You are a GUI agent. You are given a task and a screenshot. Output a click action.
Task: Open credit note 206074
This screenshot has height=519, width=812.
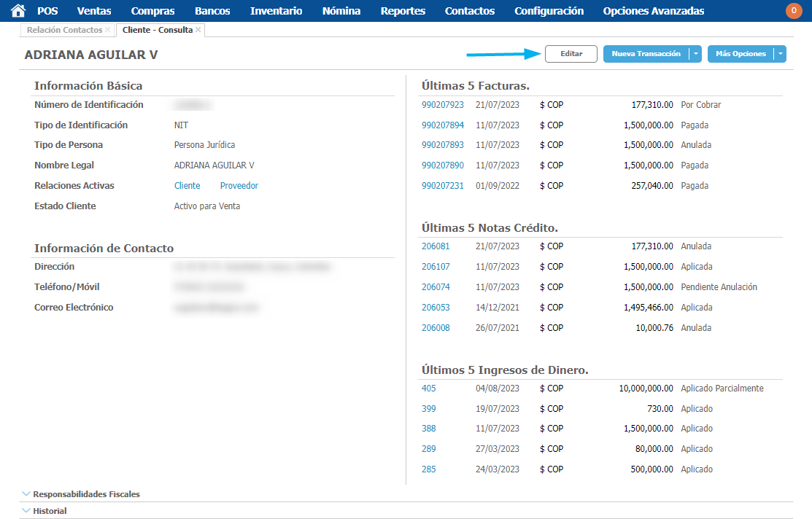[x=436, y=287]
